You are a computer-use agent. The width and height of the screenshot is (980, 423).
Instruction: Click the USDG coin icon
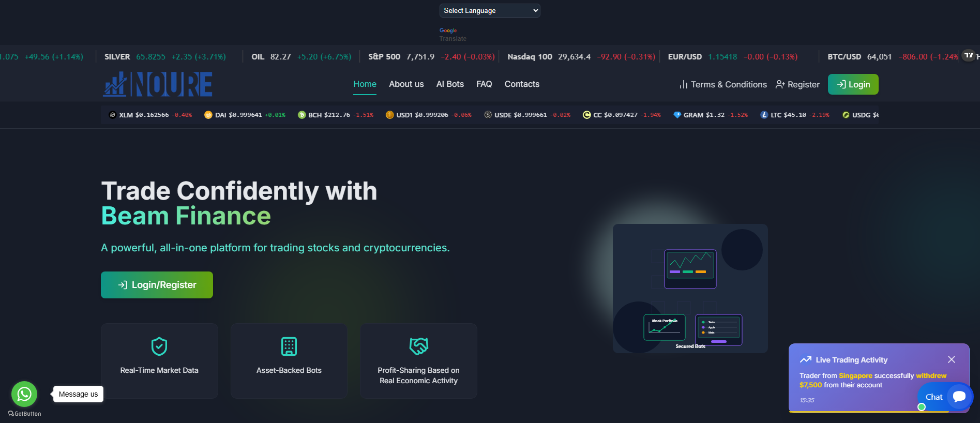(846, 115)
